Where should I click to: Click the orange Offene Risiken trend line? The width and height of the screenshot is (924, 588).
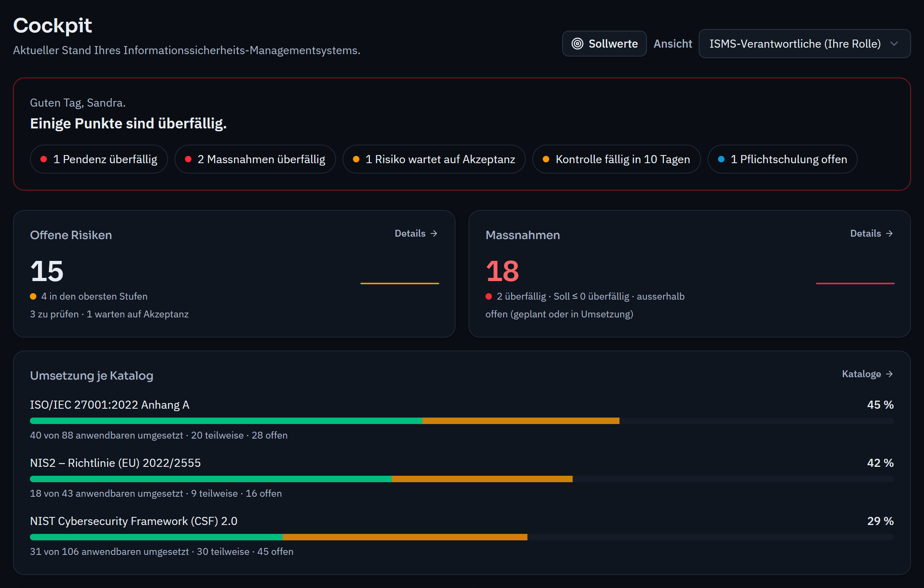400,283
